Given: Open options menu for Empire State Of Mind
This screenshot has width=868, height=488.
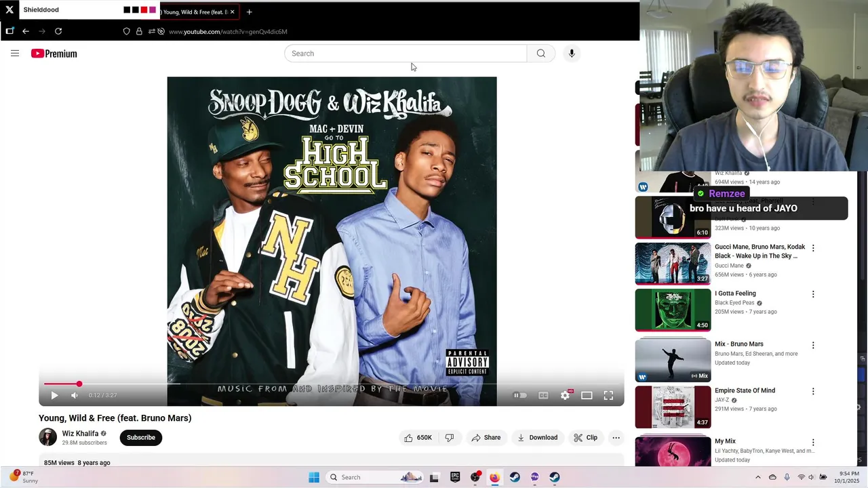Looking at the screenshot, I should tap(813, 391).
